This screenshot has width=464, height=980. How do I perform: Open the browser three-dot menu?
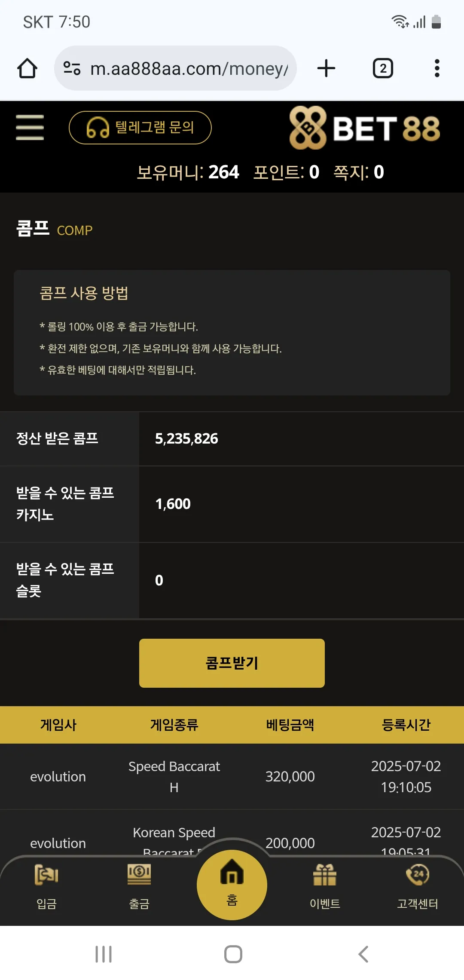(x=437, y=68)
